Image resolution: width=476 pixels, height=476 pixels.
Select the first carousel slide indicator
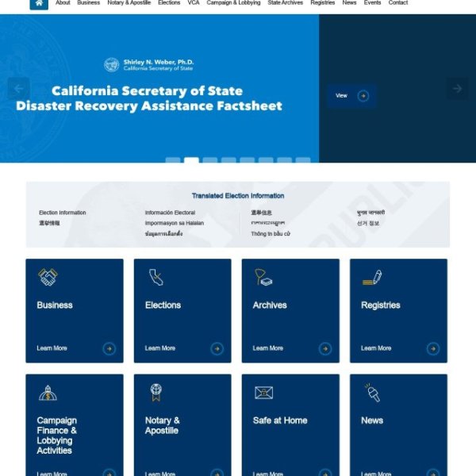(x=173, y=160)
